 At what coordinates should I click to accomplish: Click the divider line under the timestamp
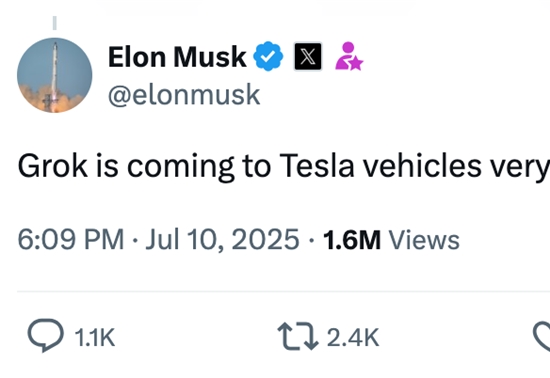click(283, 291)
